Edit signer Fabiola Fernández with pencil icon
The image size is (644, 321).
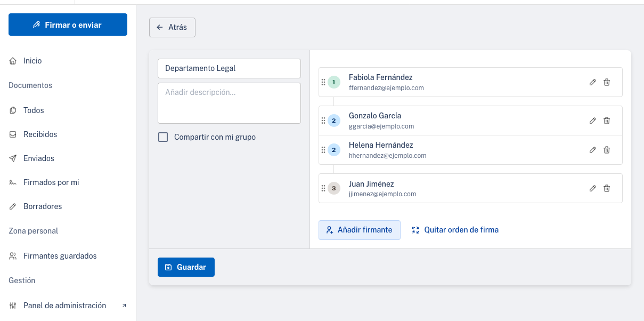coord(592,82)
